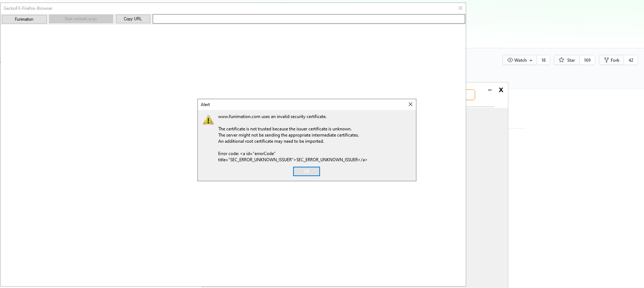Confirm the certificate alert with OK
Screen dimensions: 644x288
(307, 171)
